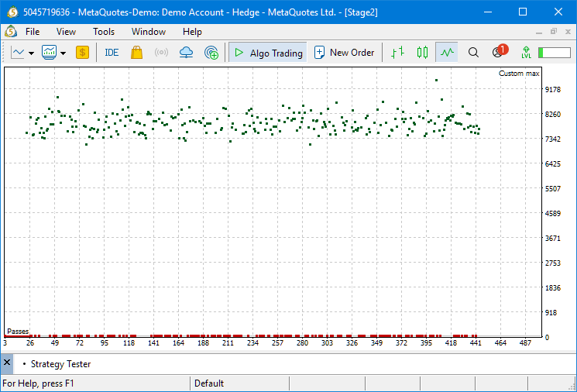
Task: Click the Trading dollar icon
Action: (82, 53)
